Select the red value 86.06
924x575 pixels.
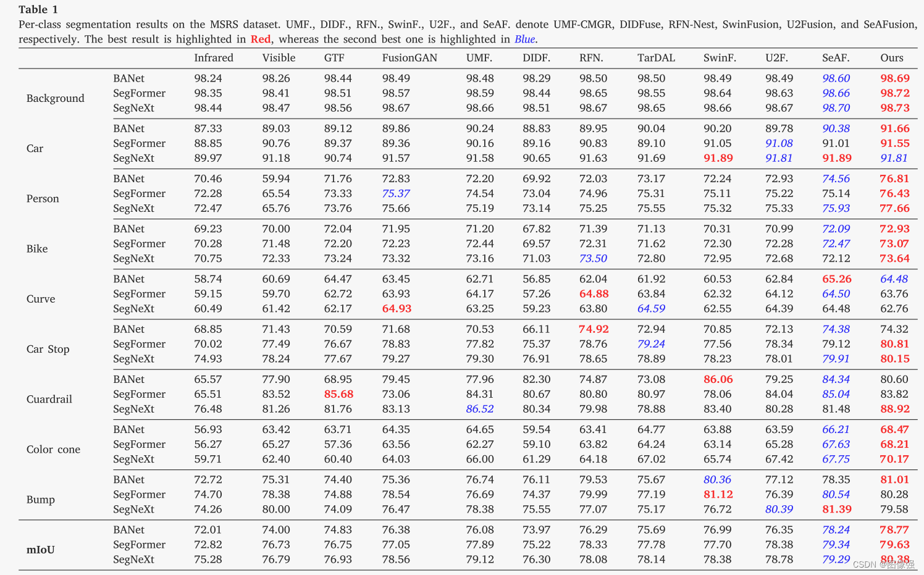pyautogui.click(x=718, y=379)
